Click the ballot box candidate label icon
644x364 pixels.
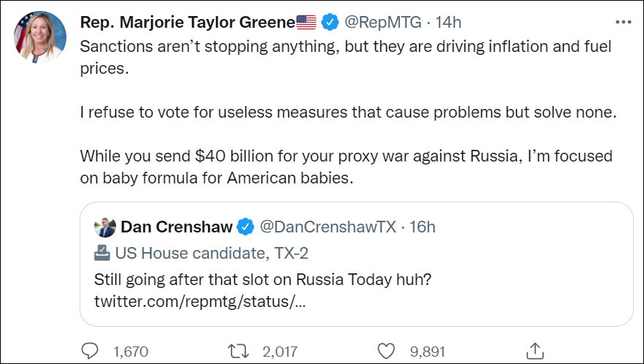[x=102, y=254]
